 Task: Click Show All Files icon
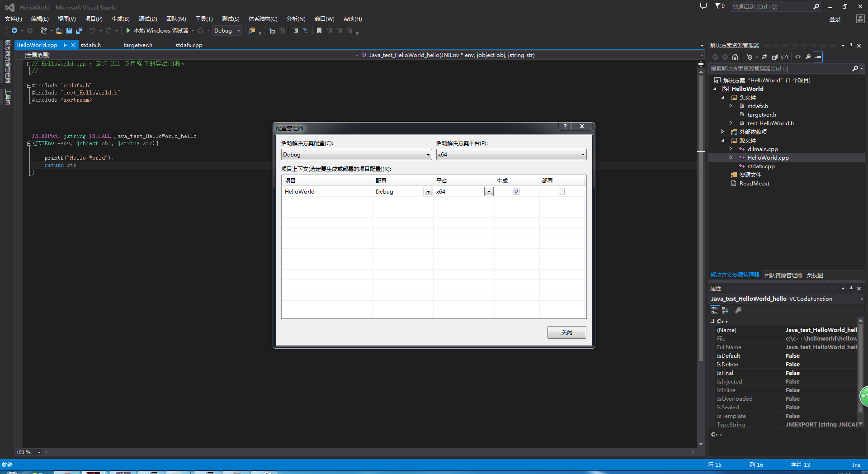click(785, 57)
